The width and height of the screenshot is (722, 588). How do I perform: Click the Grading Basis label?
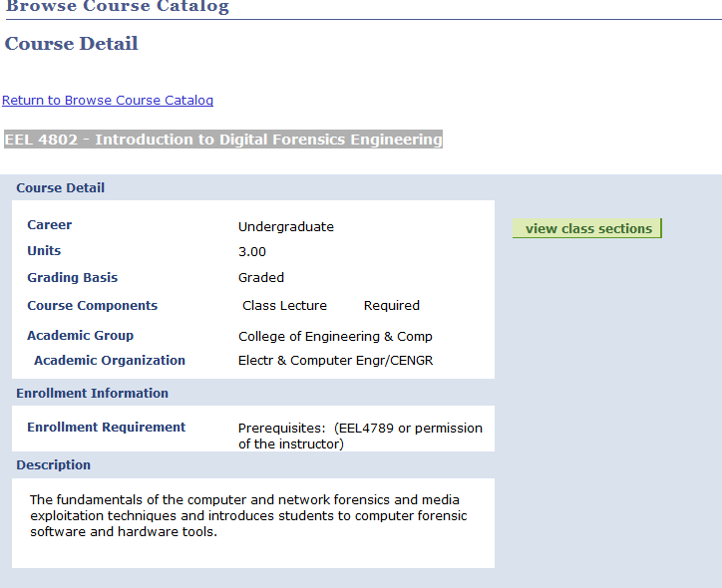pos(72,278)
